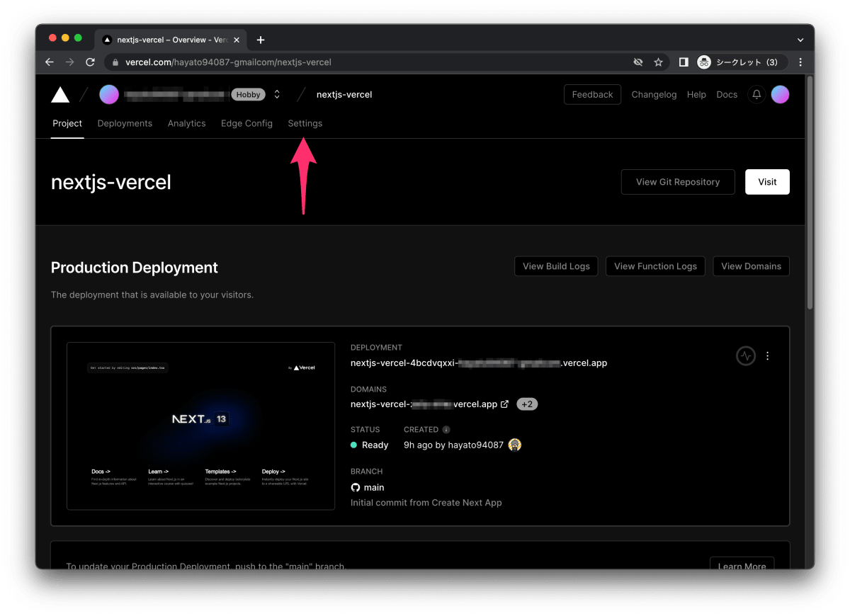Expand the +2 additional domains badge
Viewport: 850px width, 616px height.
point(527,404)
